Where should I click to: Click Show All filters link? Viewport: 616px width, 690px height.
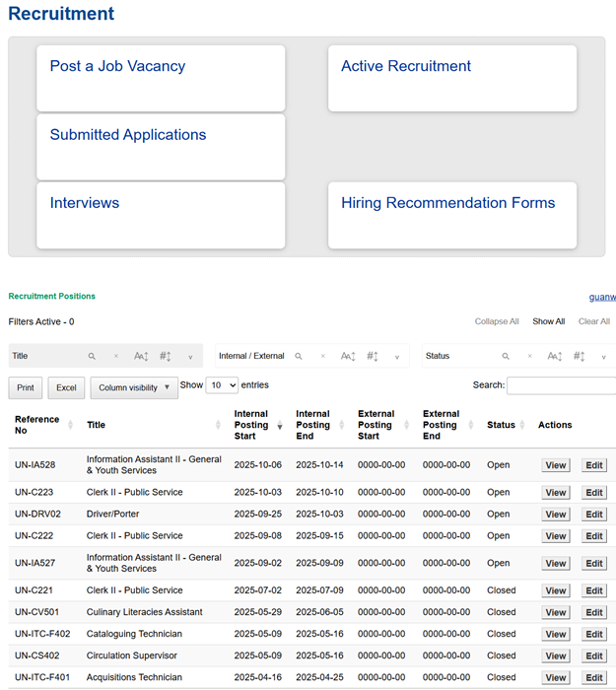point(549,321)
